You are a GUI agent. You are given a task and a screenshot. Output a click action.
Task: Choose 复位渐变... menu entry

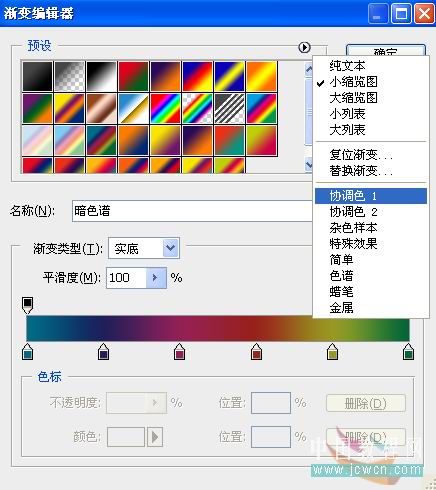(361, 155)
